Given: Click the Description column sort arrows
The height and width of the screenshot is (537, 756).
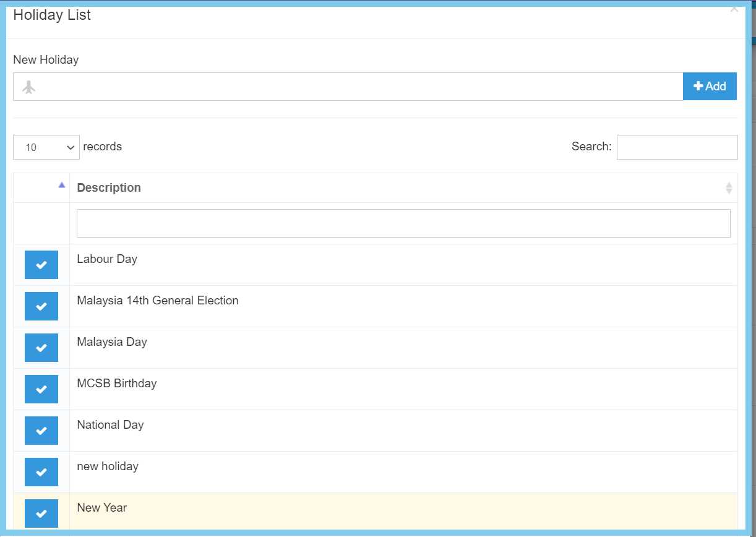Looking at the screenshot, I should tap(729, 188).
